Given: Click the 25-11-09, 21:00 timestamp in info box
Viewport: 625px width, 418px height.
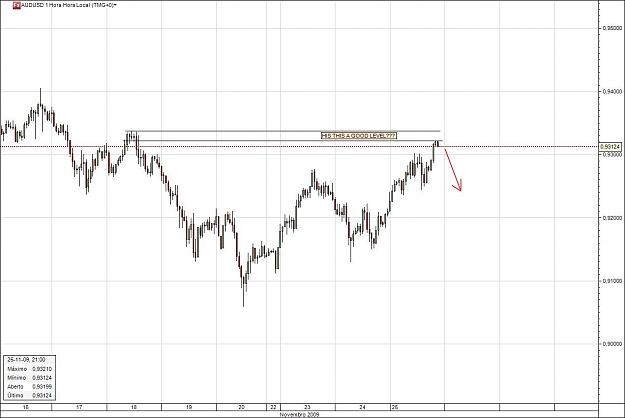Looking at the screenshot, I should click(26, 360).
